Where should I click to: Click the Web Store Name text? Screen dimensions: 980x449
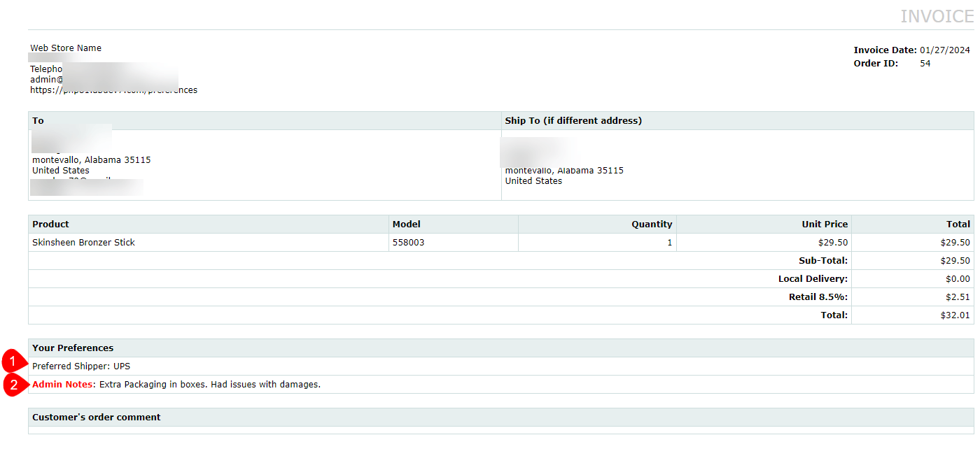pos(66,48)
